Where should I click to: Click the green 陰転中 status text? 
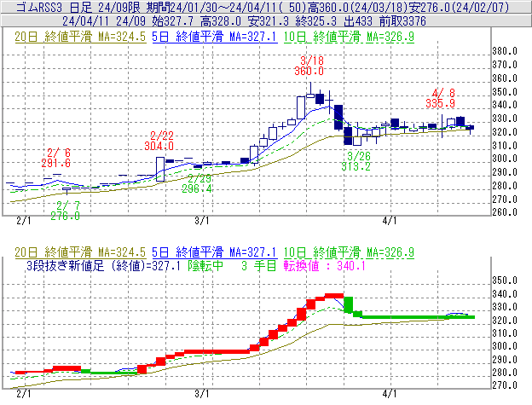pos(205,265)
